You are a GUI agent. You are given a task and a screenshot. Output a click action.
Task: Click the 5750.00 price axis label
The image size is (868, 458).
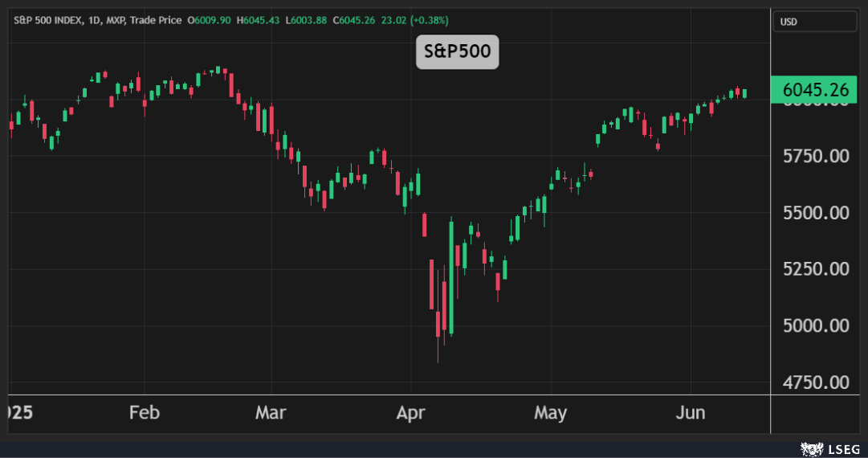[814, 156]
